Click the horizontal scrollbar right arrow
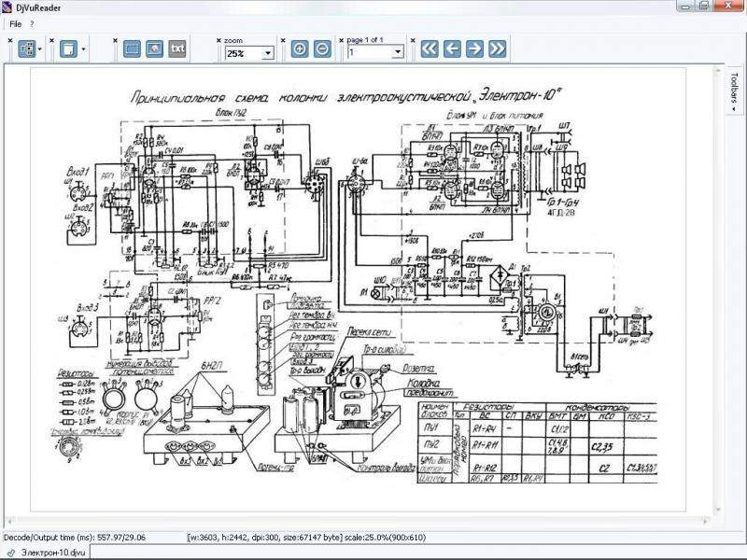This screenshot has height=560, width=747. tap(708, 521)
